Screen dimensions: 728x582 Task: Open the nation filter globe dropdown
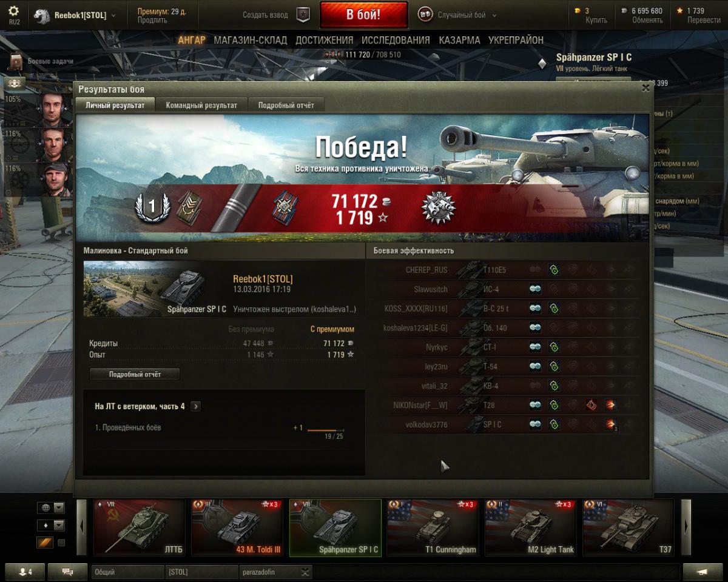(x=51, y=507)
